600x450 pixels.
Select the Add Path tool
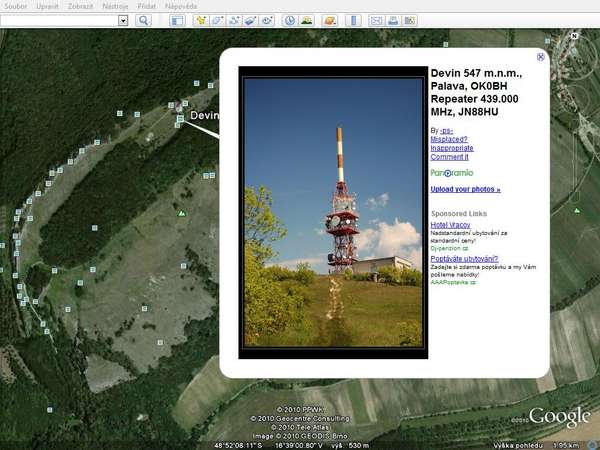pyautogui.click(x=233, y=20)
